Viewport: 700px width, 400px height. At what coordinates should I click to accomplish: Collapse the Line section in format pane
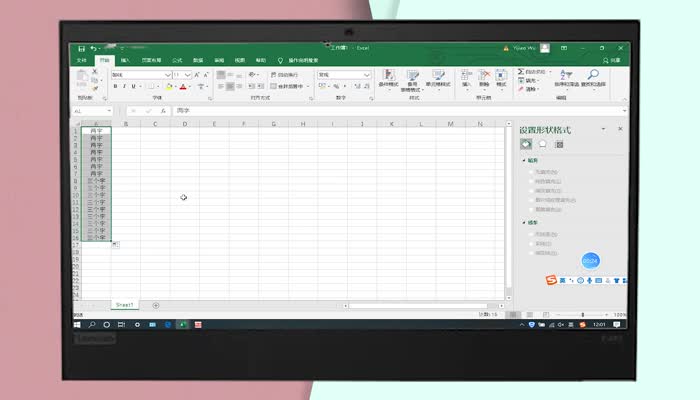(x=524, y=222)
